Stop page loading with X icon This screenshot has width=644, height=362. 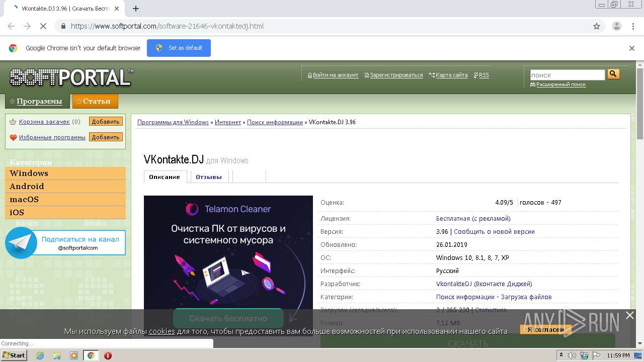tap(43, 26)
